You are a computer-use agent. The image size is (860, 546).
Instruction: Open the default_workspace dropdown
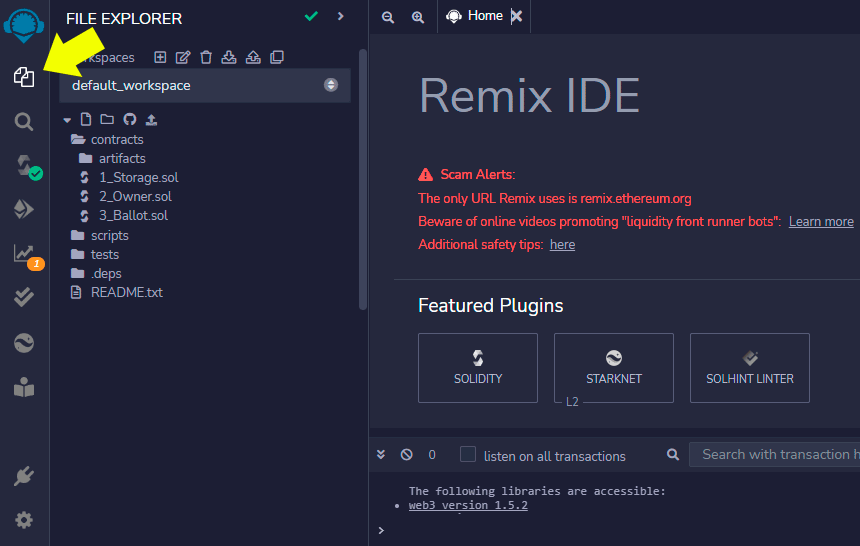205,85
